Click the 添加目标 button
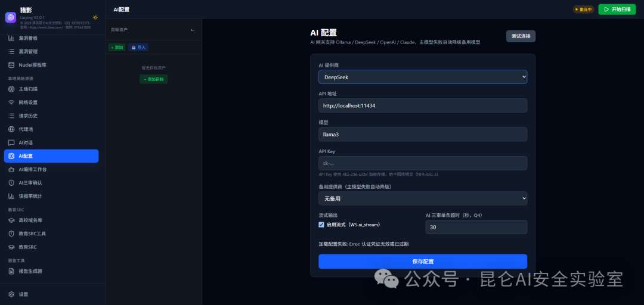This screenshot has height=305, width=644. tap(154, 79)
